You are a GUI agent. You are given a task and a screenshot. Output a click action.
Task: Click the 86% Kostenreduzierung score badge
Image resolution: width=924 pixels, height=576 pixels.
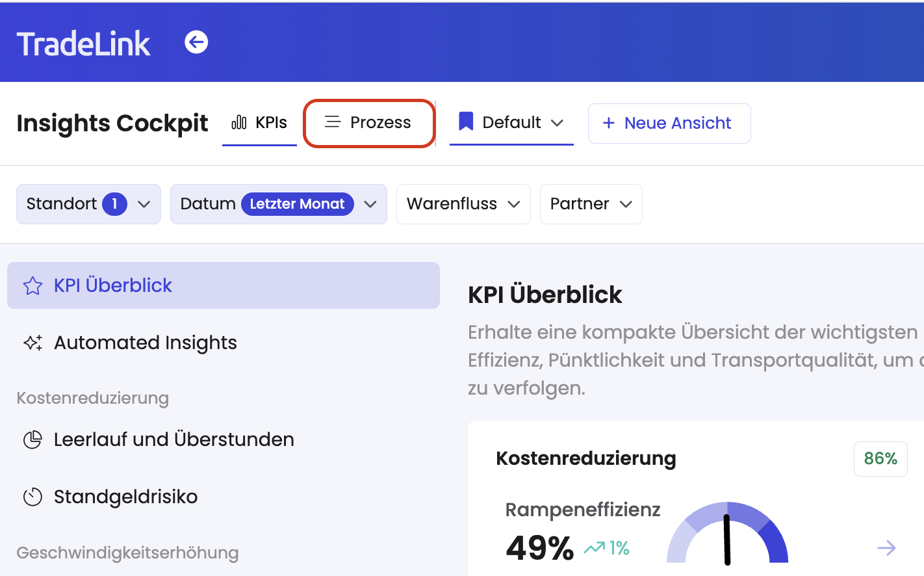point(880,459)
